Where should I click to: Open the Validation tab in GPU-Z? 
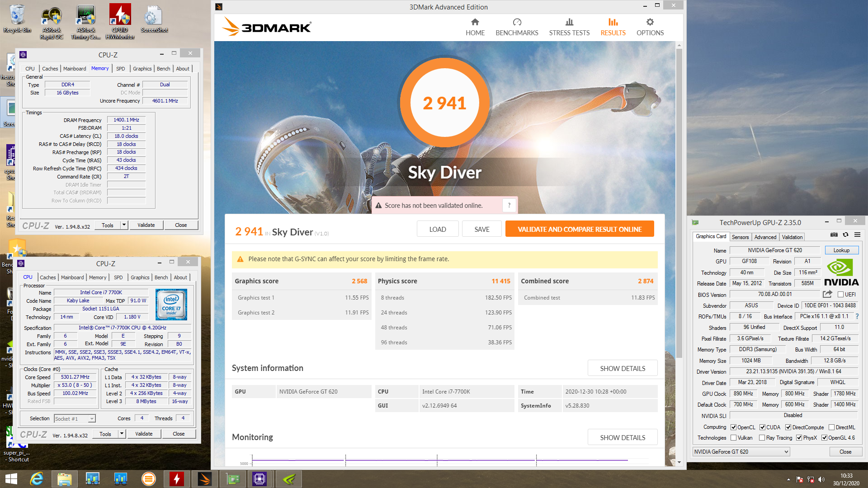(792, 237)
